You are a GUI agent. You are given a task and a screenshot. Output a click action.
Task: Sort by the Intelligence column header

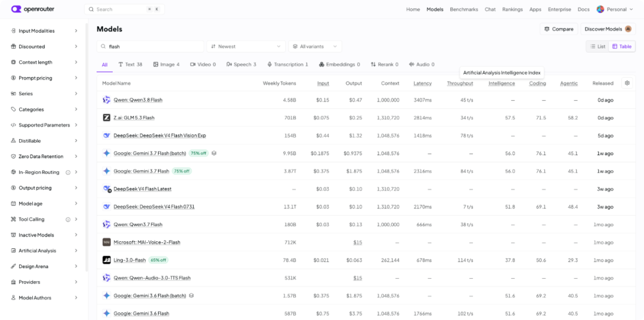coord(501,83)
